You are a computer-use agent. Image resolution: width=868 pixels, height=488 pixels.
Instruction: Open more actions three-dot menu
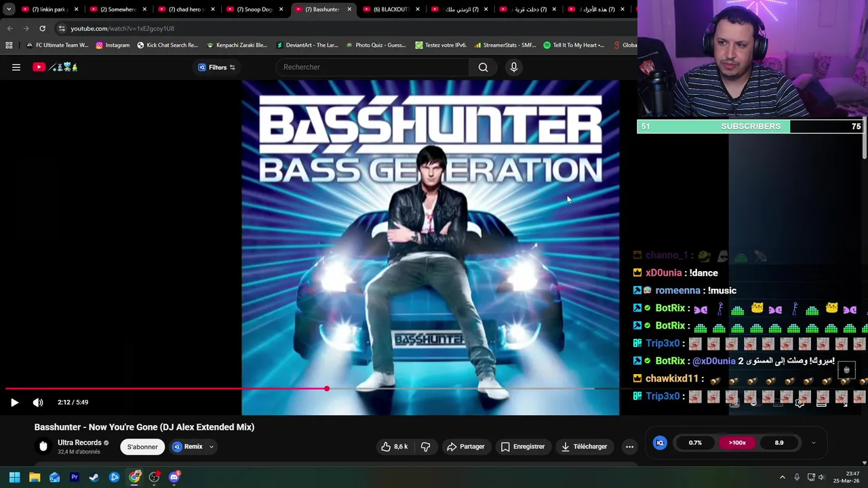(629, 447)
